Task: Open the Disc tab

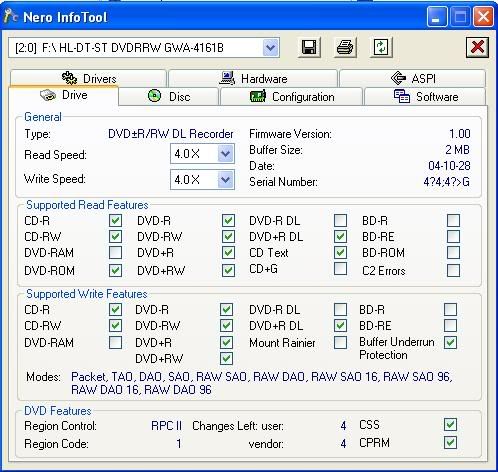Action: (169, 97)
